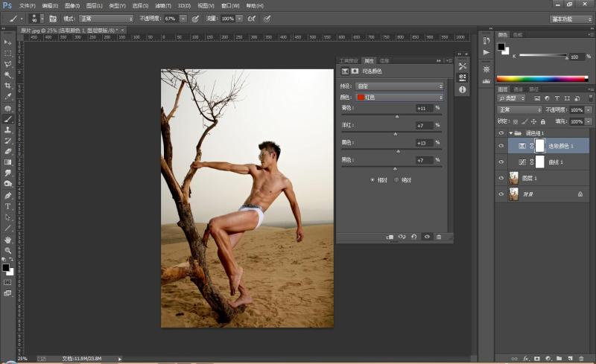Image resolution: width=596 pixels, height=364 pixels.
Task: Select the Lasso tool
Action: 7,64
